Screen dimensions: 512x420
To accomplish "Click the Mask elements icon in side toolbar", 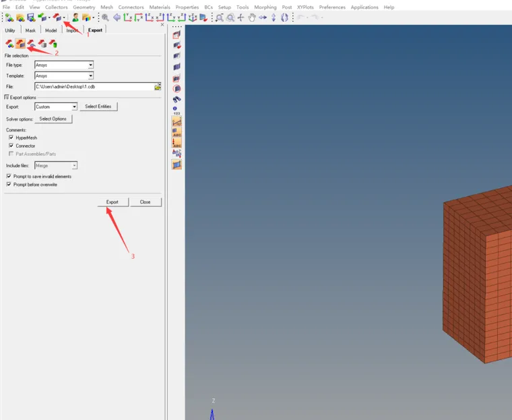I will [177, 34].
